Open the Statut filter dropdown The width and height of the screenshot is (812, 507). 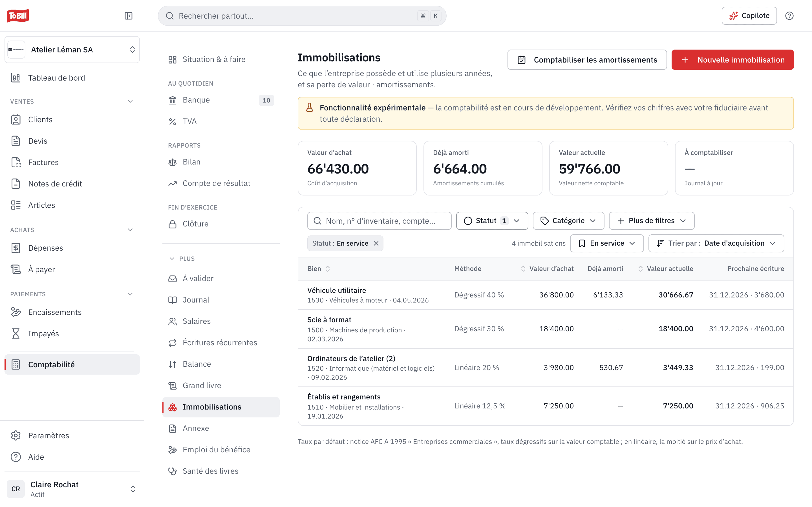tap(492, 221)
